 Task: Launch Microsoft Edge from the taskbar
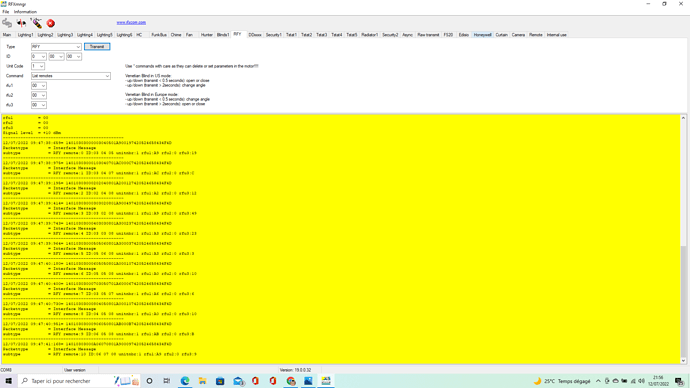pyautogui.click(x=185, y=381)
